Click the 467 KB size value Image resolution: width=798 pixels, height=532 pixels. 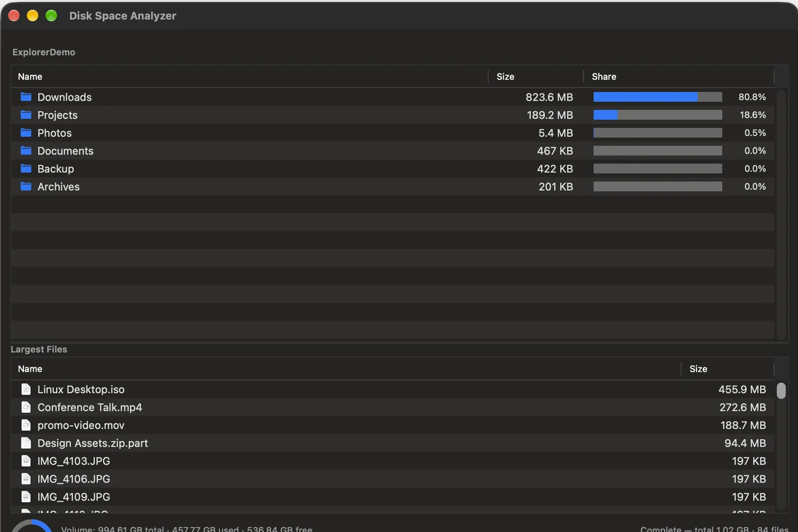coord(555,151)
